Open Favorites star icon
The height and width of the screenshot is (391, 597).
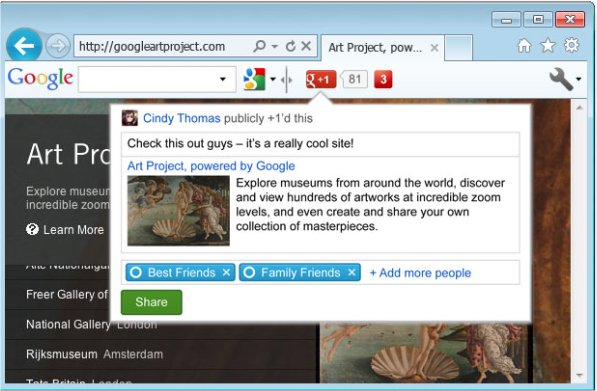[548, 46]
